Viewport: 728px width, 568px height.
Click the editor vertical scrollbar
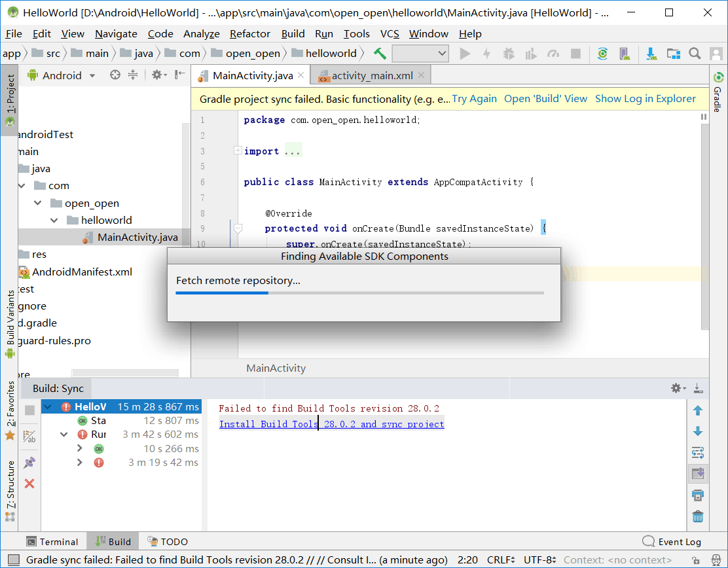pos(705,226)
